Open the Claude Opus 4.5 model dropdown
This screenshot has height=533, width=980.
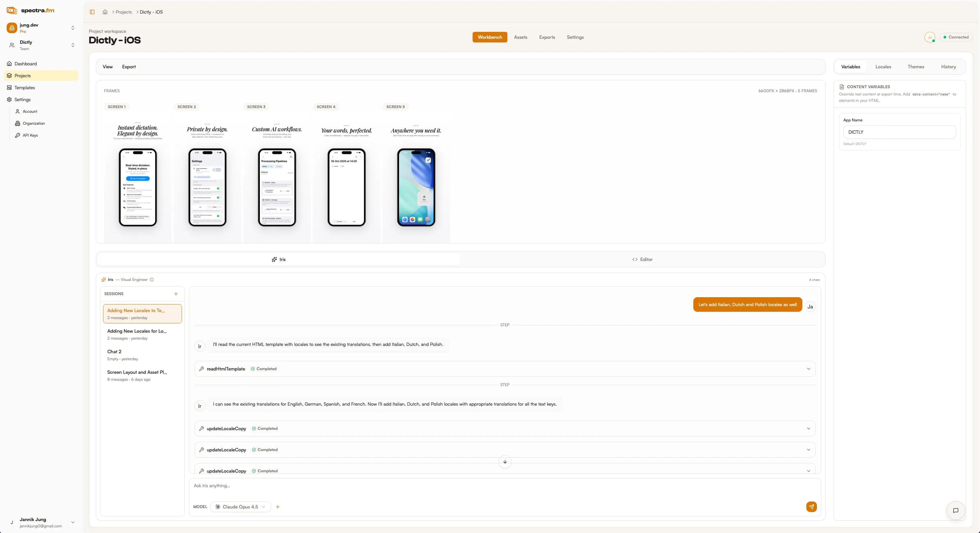240,507
